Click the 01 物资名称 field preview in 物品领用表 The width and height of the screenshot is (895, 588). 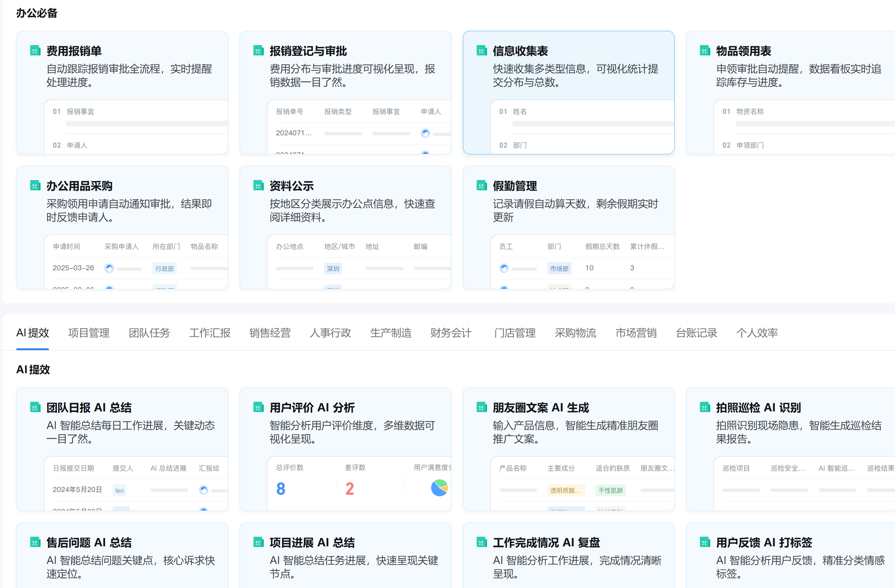point(809,117)
